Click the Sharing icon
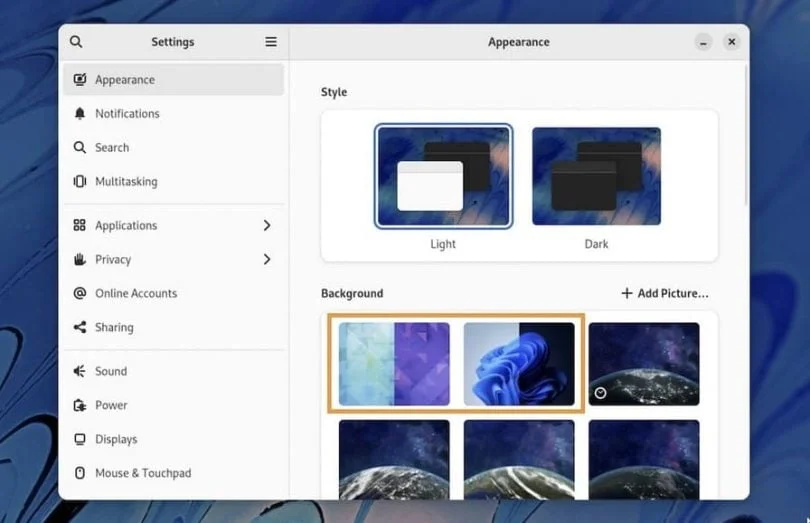The width and height of the screenshot is (810, 523). point(80,327)
